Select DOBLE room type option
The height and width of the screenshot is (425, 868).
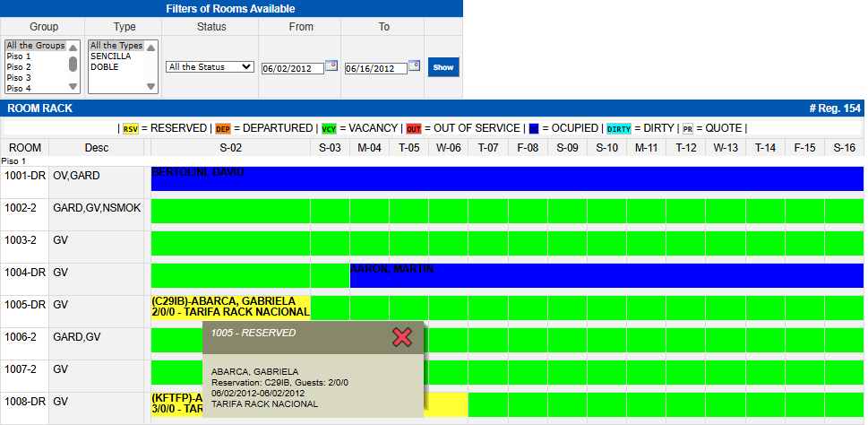[104, 67]
